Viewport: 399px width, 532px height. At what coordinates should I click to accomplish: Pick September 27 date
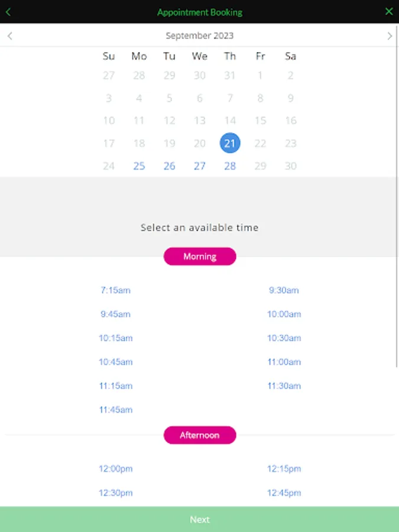point(200,166)
